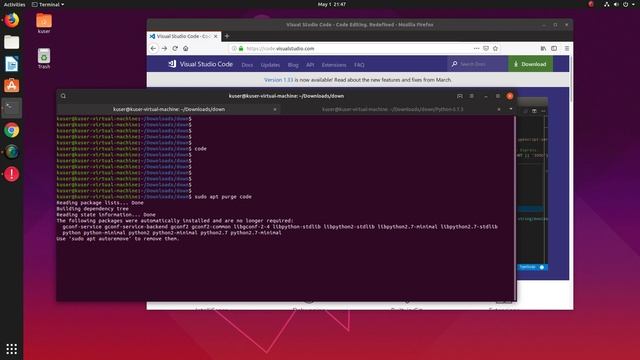Viewport: 640px width, 360px height.
Task: Open Ubuntu Software from the dock
Action: click(11, 86)
